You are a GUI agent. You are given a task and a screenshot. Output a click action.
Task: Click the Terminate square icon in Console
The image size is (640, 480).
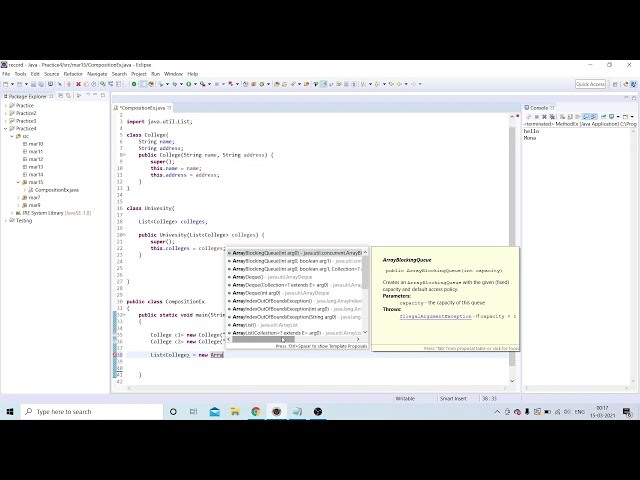[537, 117]
